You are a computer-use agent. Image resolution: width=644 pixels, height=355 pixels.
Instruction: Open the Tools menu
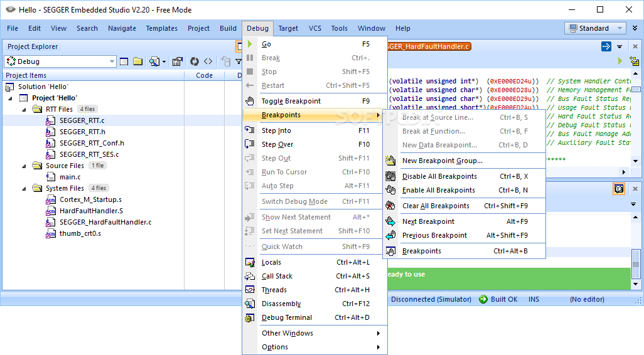339,28
